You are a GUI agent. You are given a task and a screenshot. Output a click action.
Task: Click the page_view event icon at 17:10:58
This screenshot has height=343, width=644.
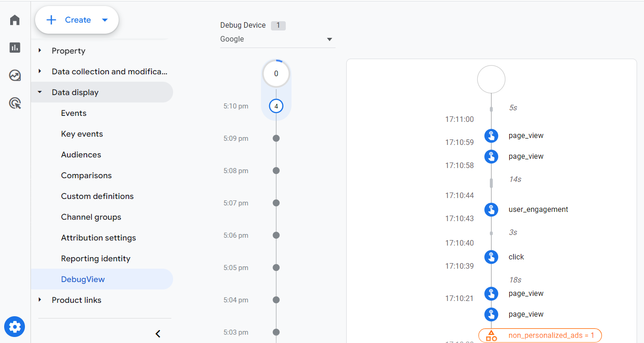tap(491, 156)
